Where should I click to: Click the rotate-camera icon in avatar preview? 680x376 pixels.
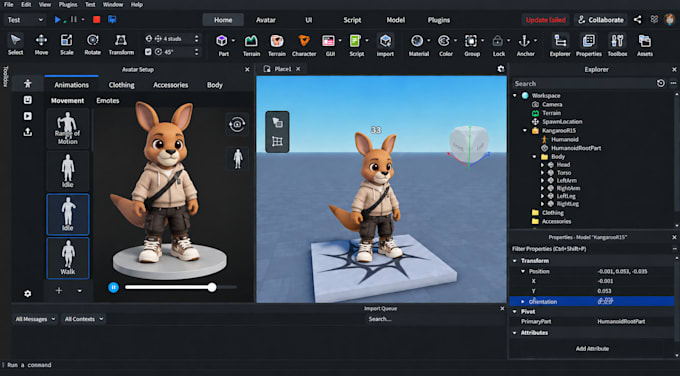pos(237,124)
